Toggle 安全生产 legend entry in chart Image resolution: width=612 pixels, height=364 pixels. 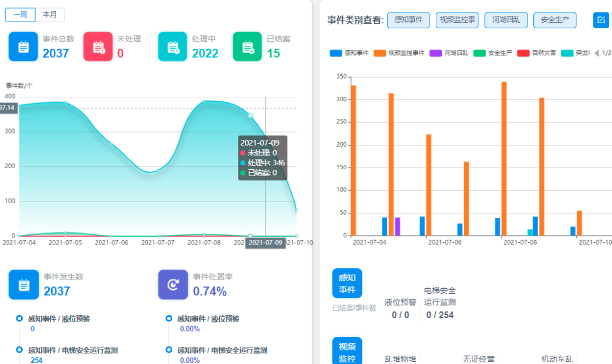click(x=492, y=53)
